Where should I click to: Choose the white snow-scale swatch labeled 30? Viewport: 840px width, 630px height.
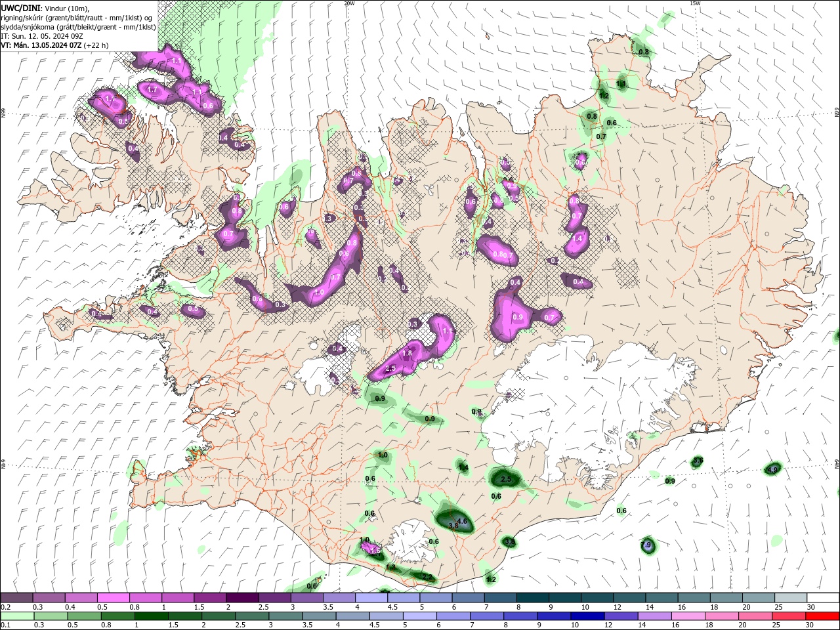point(823,598)
